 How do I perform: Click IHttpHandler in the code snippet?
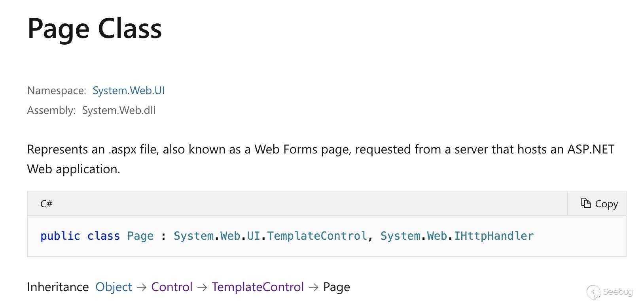click(494, 236)
